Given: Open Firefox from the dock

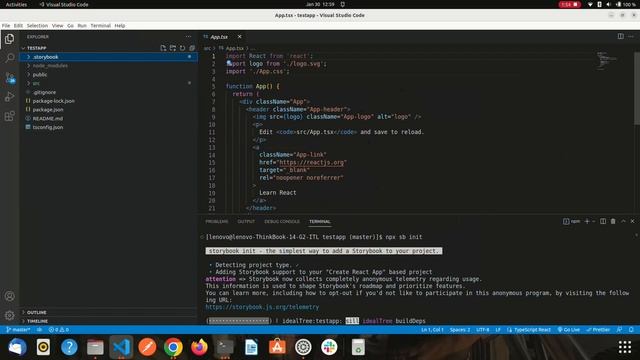Looking at the screenshot, I should 199,347.
